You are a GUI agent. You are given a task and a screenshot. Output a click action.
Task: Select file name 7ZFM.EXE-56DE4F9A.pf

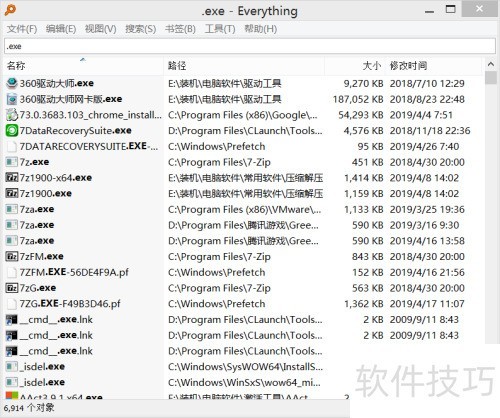[74, 272]
